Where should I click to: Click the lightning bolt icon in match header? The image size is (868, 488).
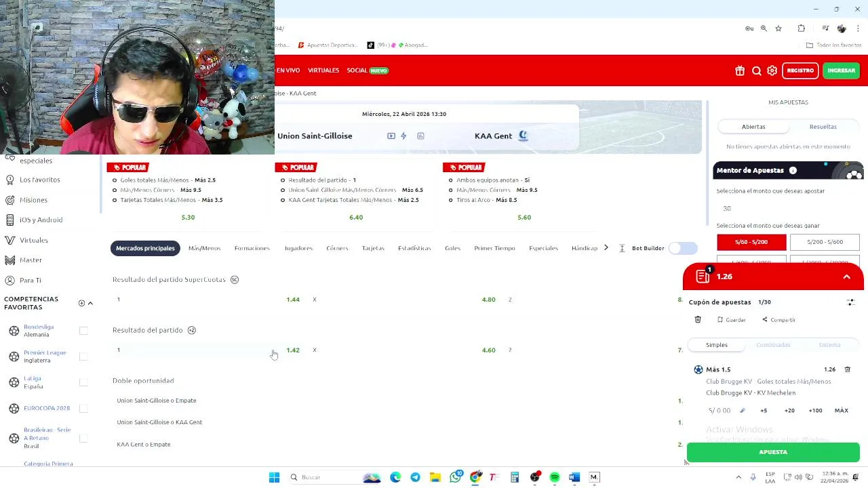pos(403,136)
